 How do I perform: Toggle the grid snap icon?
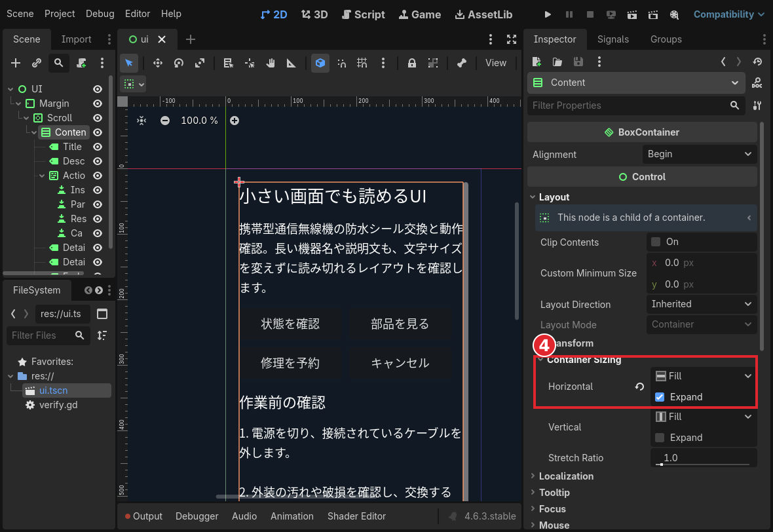click(x=362, y=63)
